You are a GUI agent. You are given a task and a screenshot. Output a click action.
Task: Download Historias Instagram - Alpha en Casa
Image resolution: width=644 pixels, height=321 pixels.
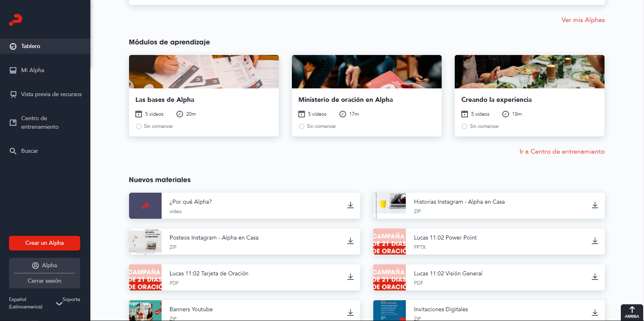(x=595, y=205)
